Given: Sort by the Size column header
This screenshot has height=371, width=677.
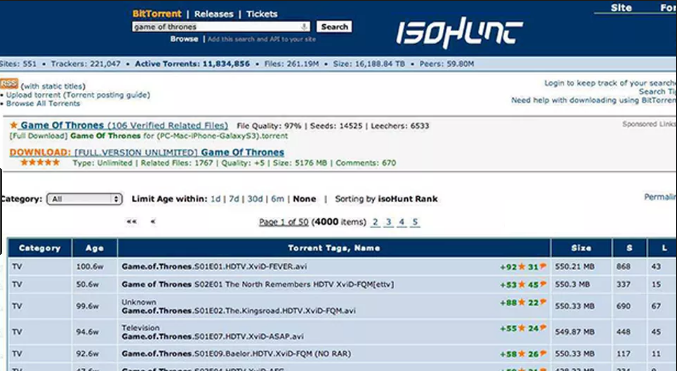Looking at the screenshot, I should (581, 248).
